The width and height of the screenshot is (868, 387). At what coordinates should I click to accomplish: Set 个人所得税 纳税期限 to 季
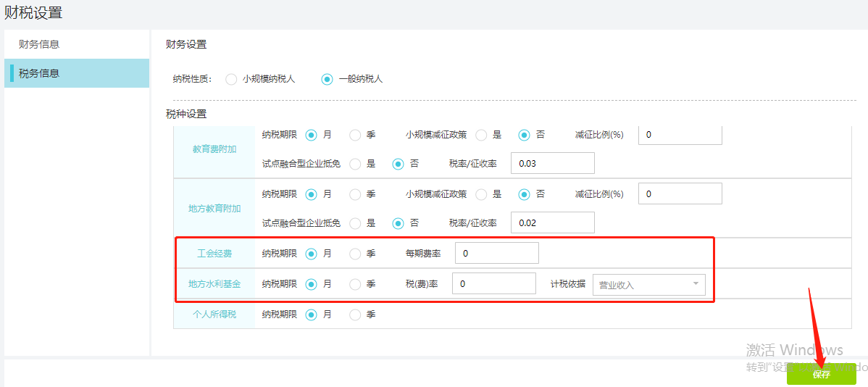pyautogui.click(x=355, y=315)
